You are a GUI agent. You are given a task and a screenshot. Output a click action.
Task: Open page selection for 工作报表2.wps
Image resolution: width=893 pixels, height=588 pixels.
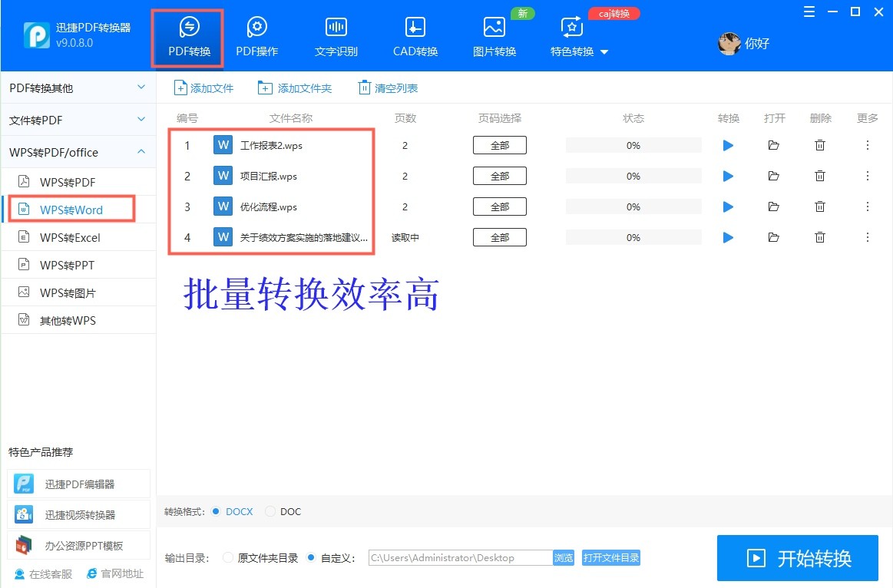pyautogui.click(x=499, y=145)
